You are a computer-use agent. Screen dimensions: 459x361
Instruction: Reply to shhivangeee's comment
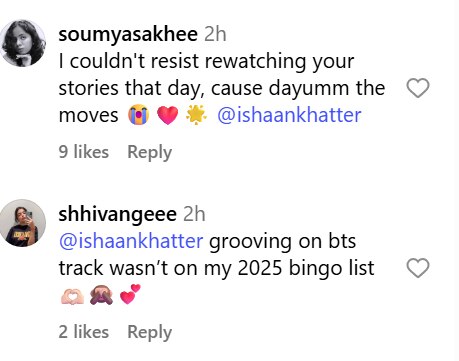coord(150,333)
